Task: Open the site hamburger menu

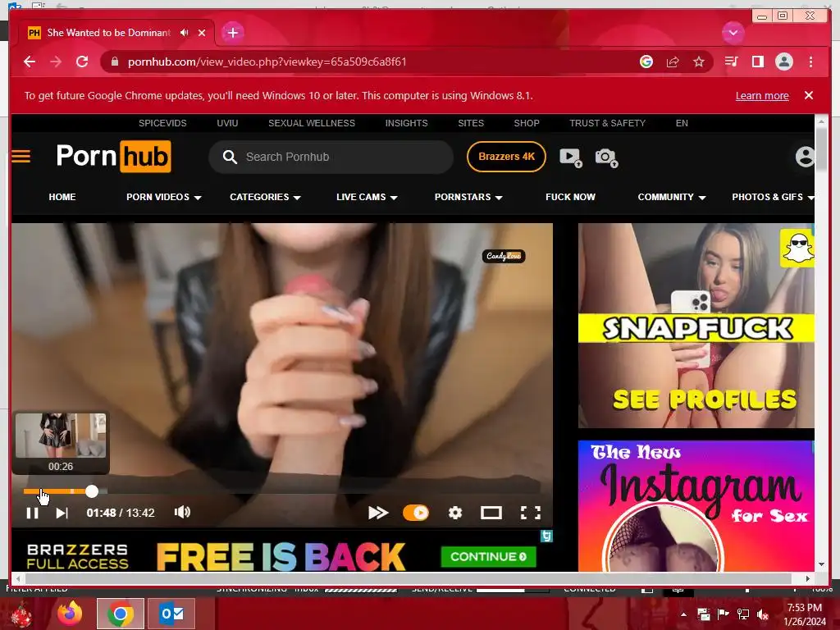Action: tap(21, 157)
